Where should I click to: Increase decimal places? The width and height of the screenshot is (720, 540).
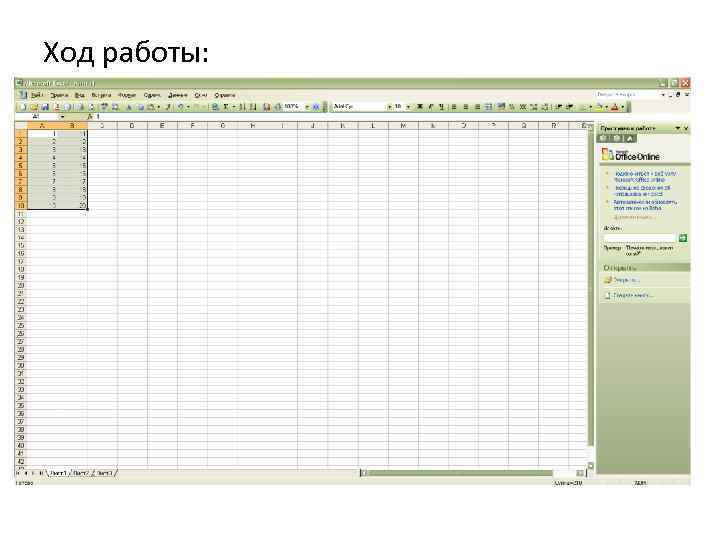(x=534, y=107)
